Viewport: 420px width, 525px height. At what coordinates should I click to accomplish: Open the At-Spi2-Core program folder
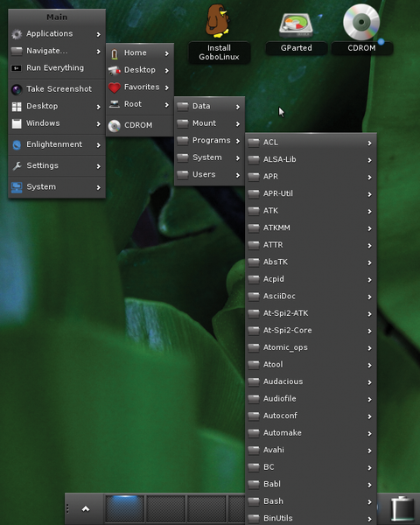click(311, 331)
